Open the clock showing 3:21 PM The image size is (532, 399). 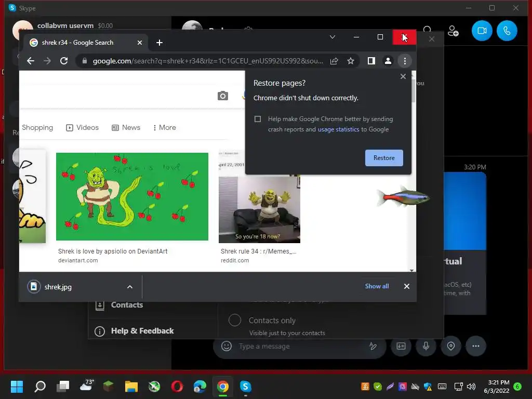pos(497,387)
